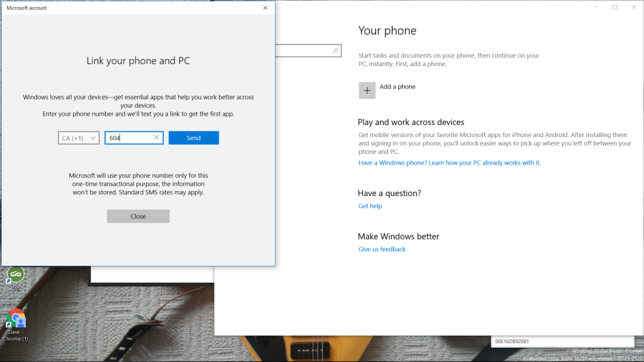The height and width of the screenshot is (362, 644).
Task: Click the Microsoft account title bar text
Action: point(26,8)
